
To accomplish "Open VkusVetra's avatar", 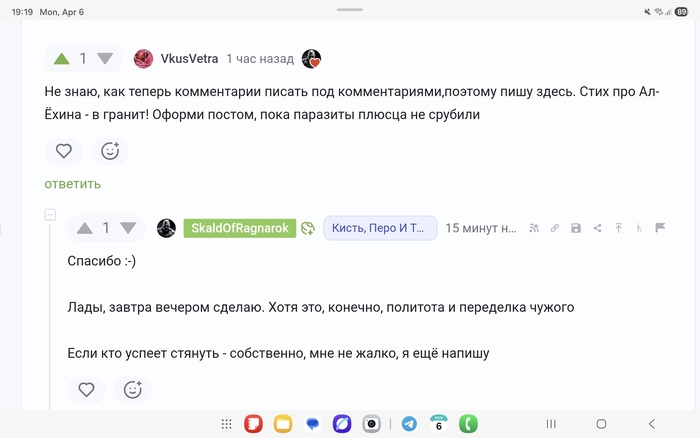I will (x=143, y=58).
